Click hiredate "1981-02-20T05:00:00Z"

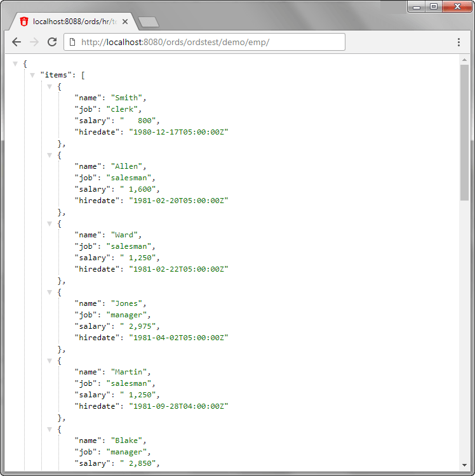click(178, 201)
